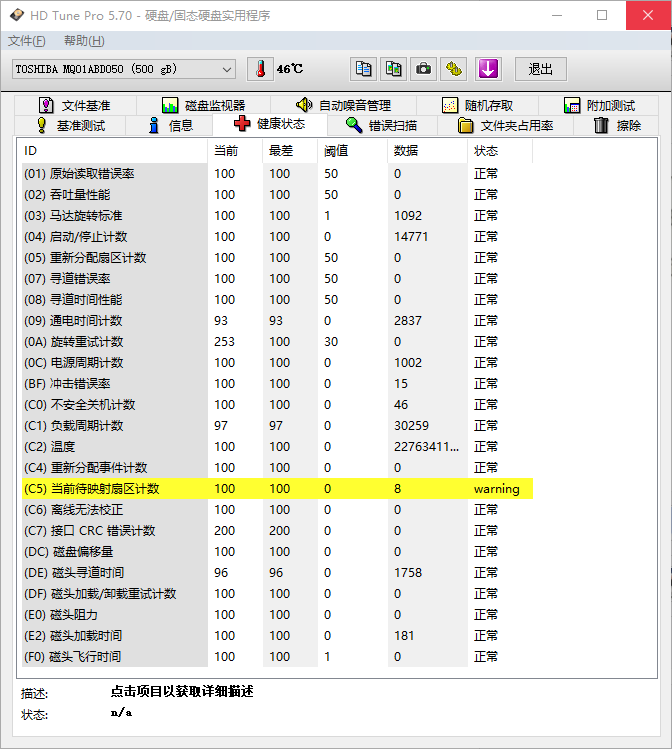The image size is (672, 749).
Task: Select the (E2) 磁头加载时间 row
Action: (x=277, y=636)
